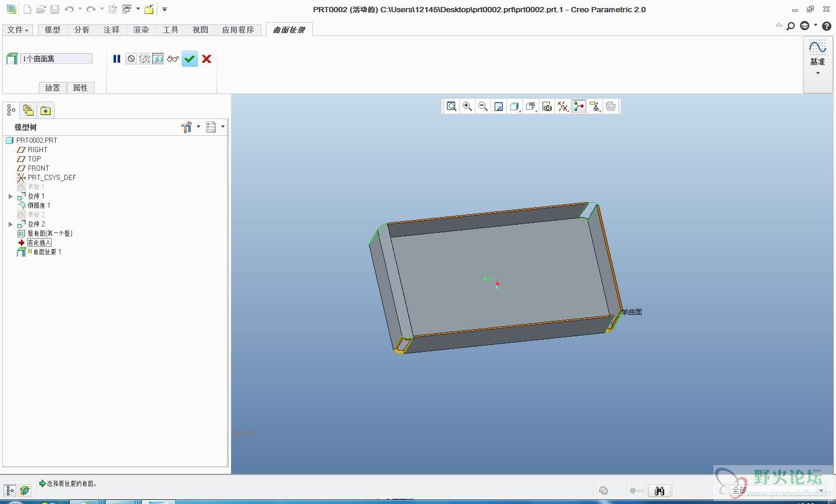Click the New file icon in quick access
Image resolution: width=836 pixels, height=504 pixels.
click(x=27, y=9)
